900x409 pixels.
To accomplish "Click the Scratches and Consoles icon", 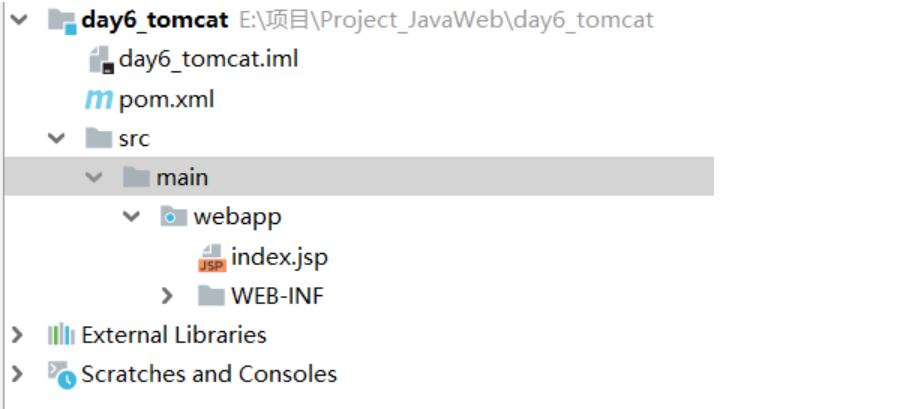I will [x=61, y=375].
